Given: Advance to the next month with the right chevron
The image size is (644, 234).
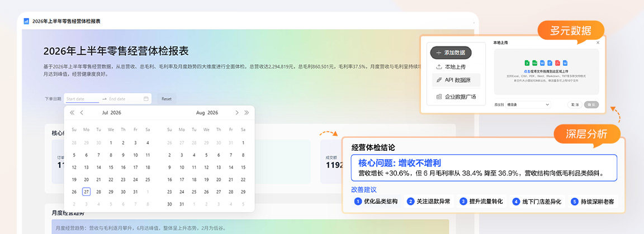Looking at the screenshot, I should click(x=236, y=112).
